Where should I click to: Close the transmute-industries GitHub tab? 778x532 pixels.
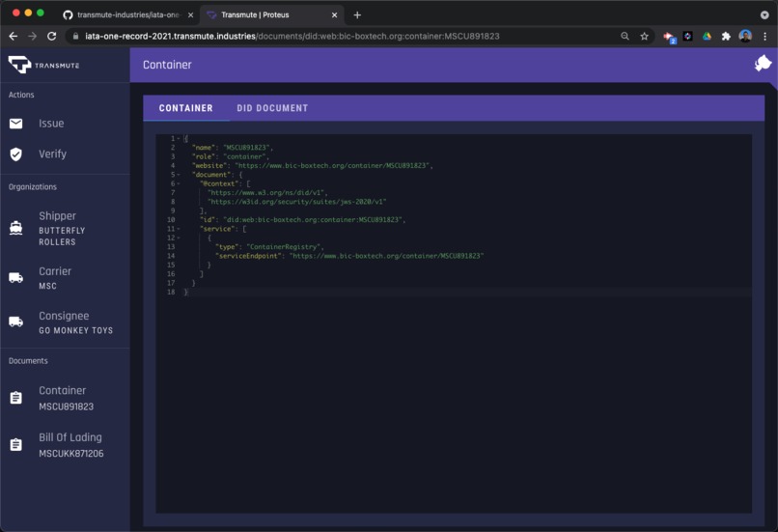tap(190, 14)
